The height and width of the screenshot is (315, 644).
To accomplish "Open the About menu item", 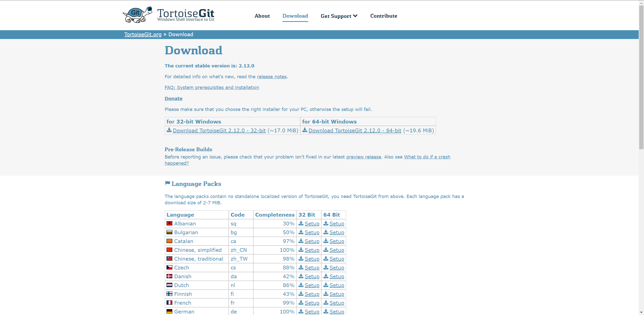I will (262, 16).
